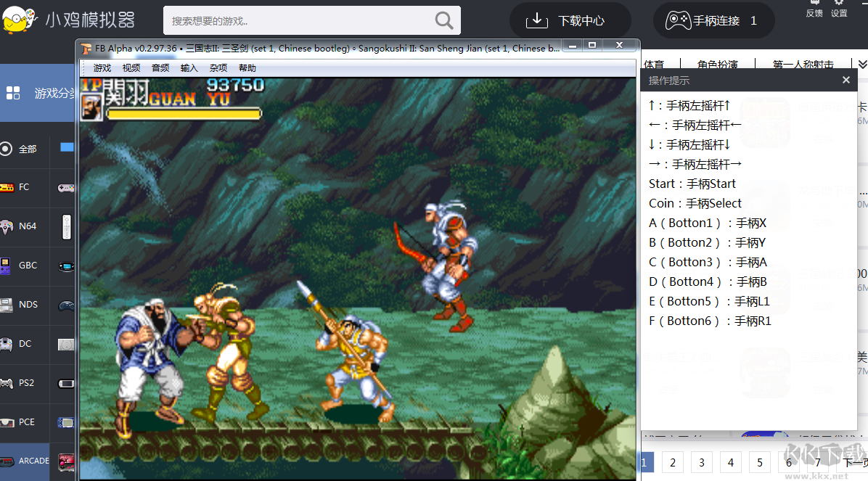Screen dimensions: 868x481
Task: Click the PS2 console thumbnail icon
Action: click(67, 384)
